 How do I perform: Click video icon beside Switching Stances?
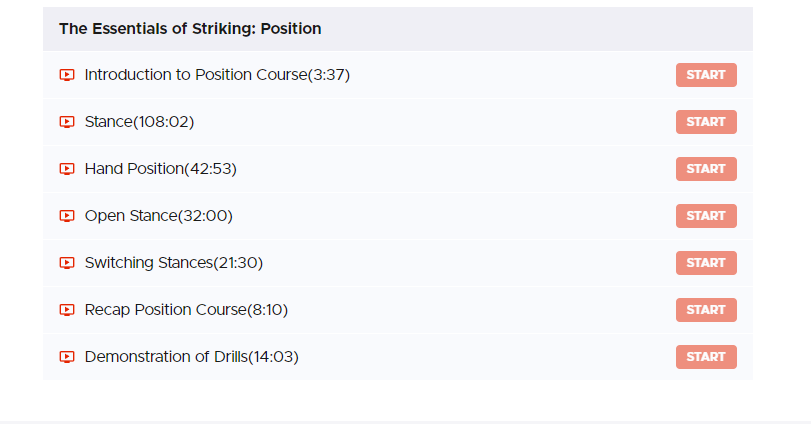pyautogui.click(x=67, y=263)
